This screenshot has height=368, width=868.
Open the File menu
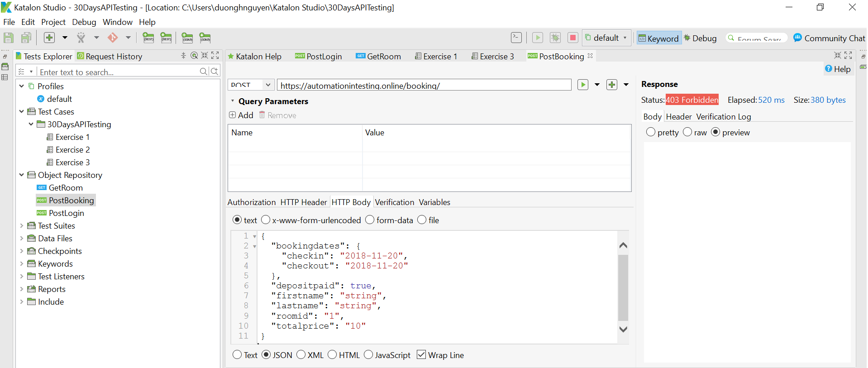point(9,22)
